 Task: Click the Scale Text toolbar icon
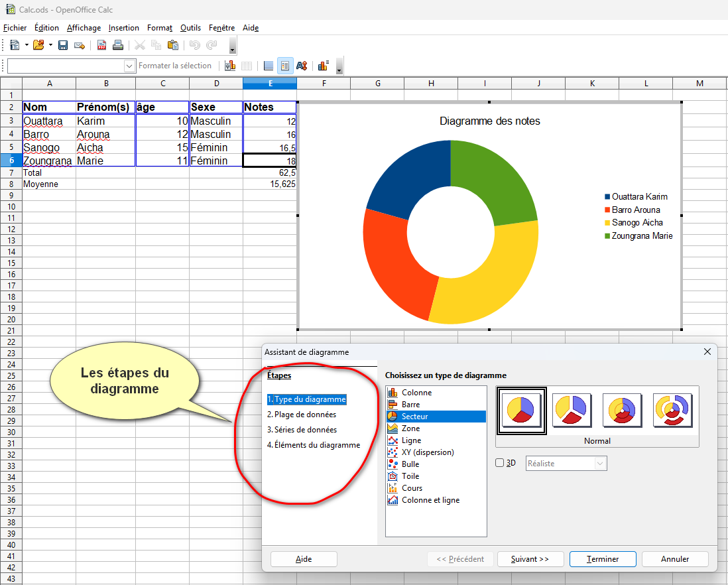tap(302, 66)
